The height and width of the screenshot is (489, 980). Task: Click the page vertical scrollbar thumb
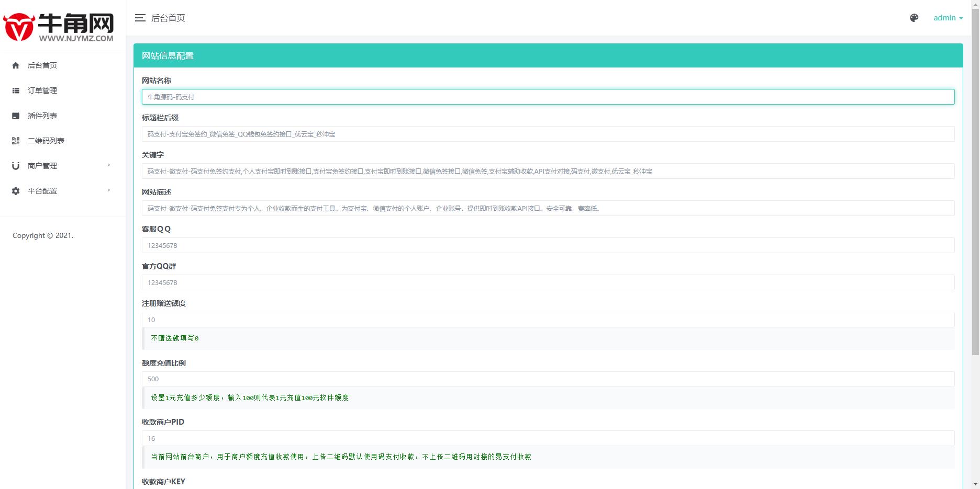point(975,182)
